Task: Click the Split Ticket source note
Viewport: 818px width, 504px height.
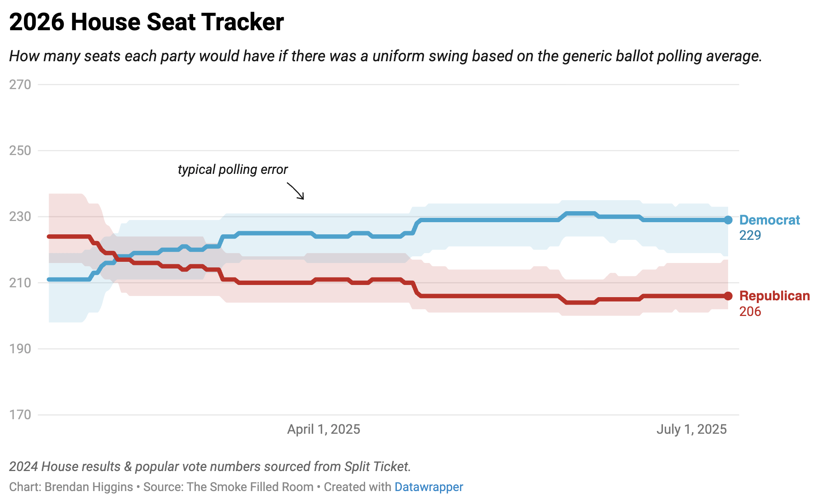Action: (x=210, y=466)
